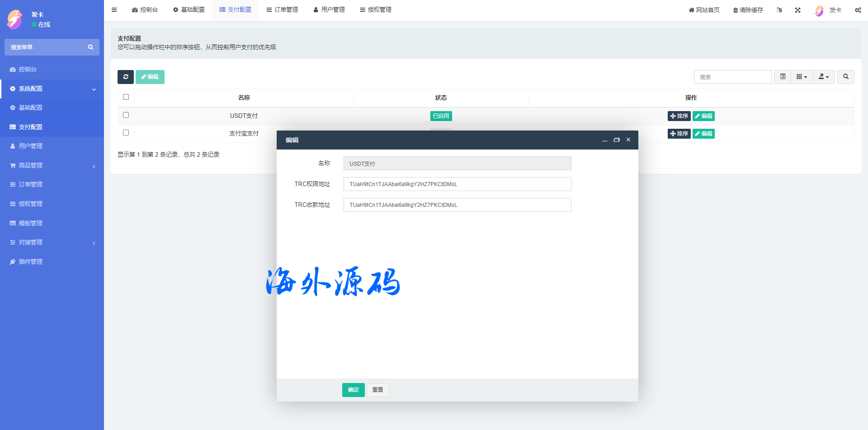This screenshot has width=868, height=430.
Task: Toggle fullscreen with the expand arrows icon
Action: click(x=797, y=10)
